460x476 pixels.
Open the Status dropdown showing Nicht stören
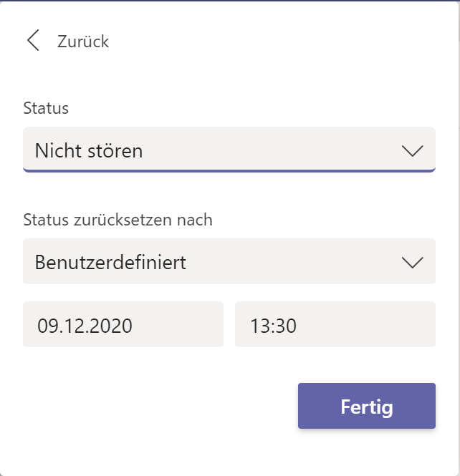pyautogui.click(x=229, y=150)
